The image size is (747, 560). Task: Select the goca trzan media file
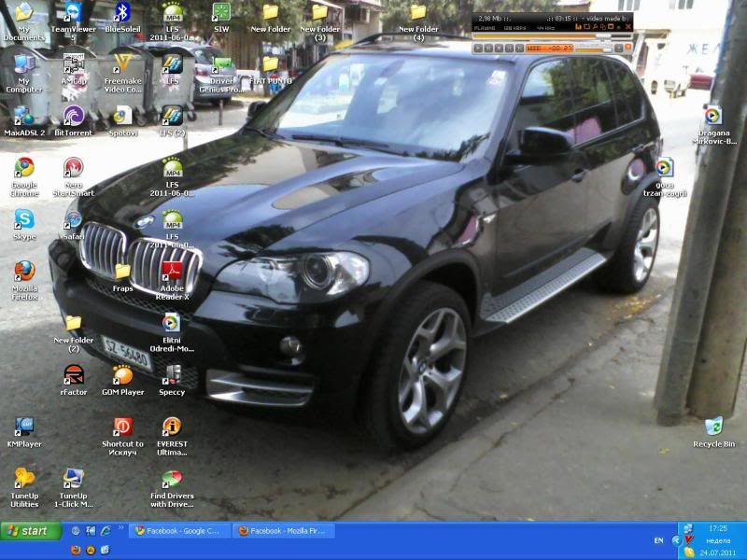coord(665,177)
